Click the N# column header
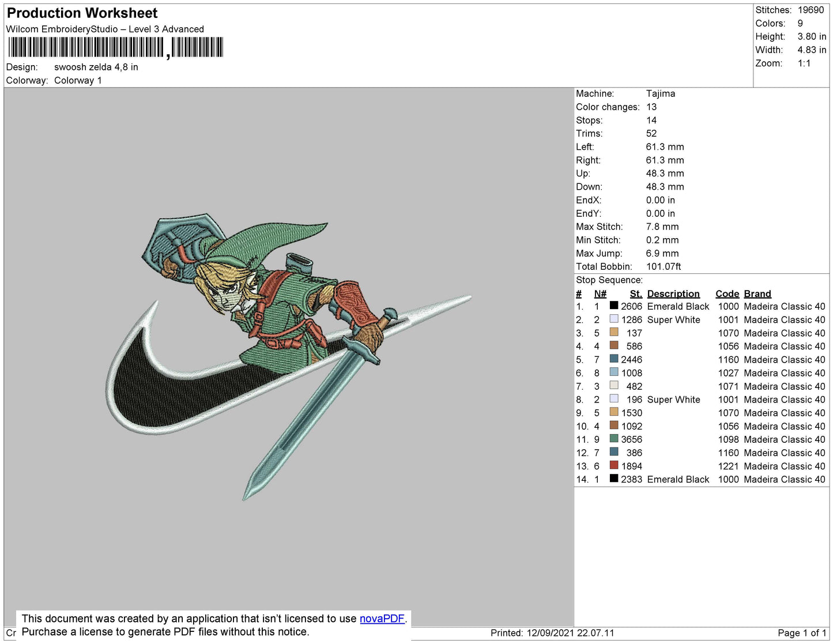The height and width of the screenshot is (644, 833). (x=600, y=293)
